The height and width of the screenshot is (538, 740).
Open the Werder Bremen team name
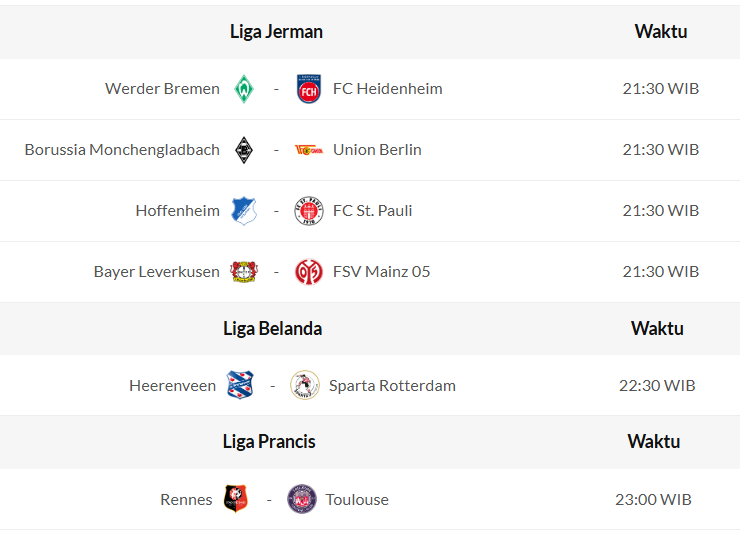click(162, 89)
